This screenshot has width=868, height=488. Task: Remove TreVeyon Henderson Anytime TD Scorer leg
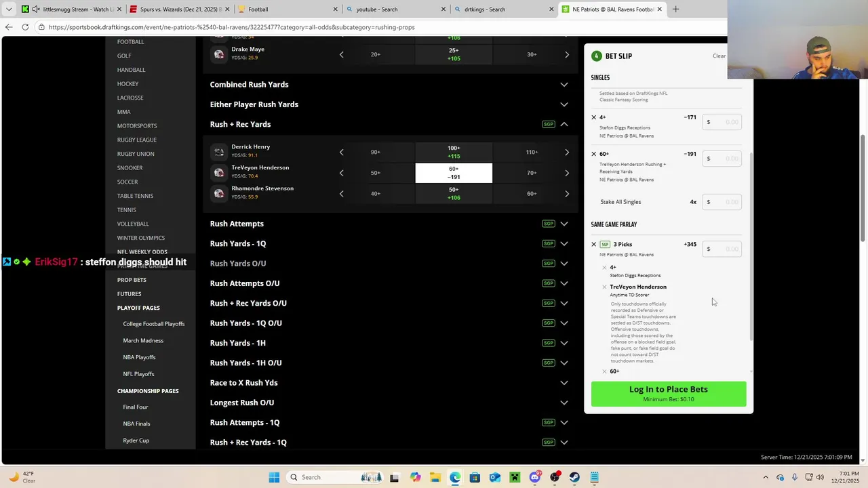click(604, 287)
